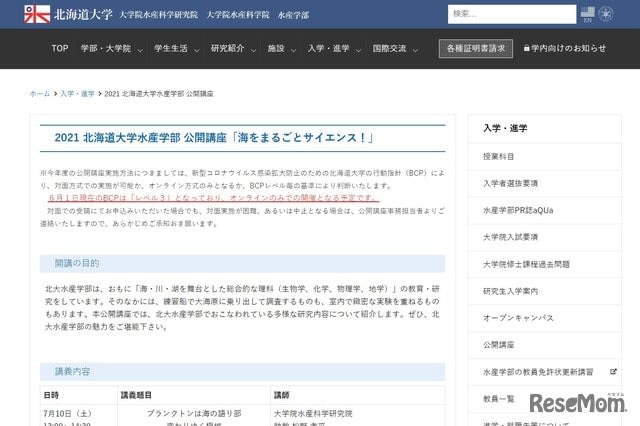The image size is (640, 426).
Task: Expand chevron next to 学部・大学院
Action: point(140,51)
